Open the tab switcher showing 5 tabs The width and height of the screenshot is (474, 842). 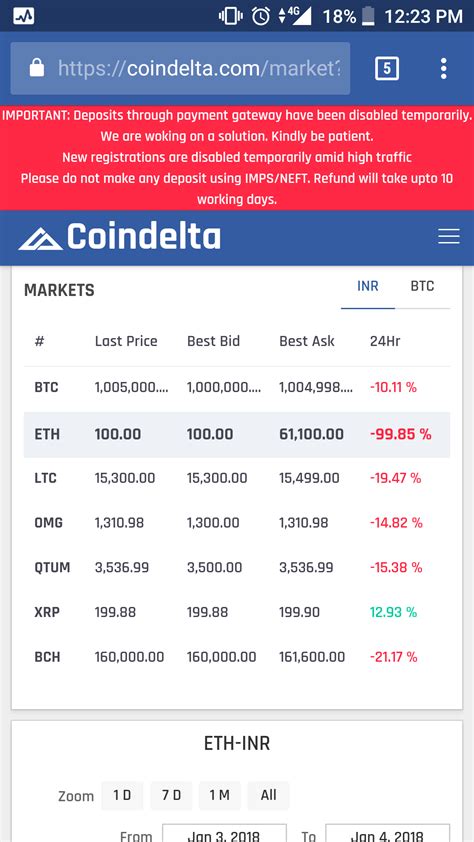tap(387, 69)
